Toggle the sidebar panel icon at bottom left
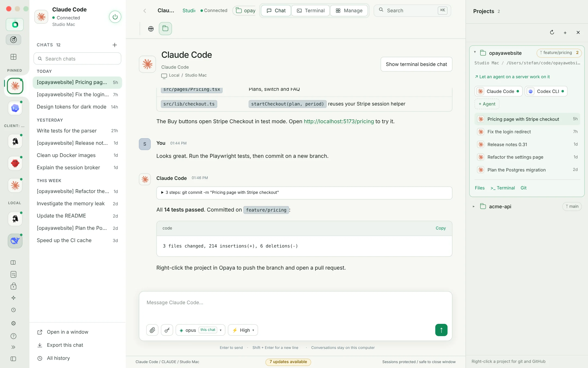Image resolution: width=588 pixels, height=368 pixels. pyautogui.click(x=13, y=359)
